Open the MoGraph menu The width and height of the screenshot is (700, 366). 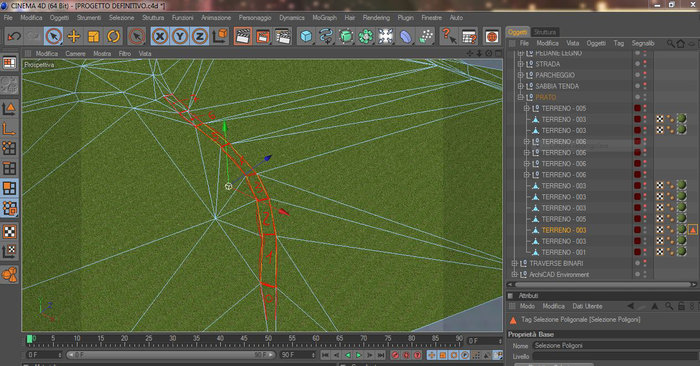tap(325, 18)
